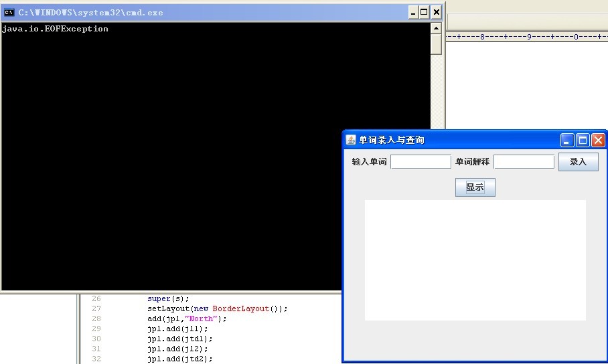Close the cmd.exe window
This screenshot has width=608, height=364.
[436, 13]
